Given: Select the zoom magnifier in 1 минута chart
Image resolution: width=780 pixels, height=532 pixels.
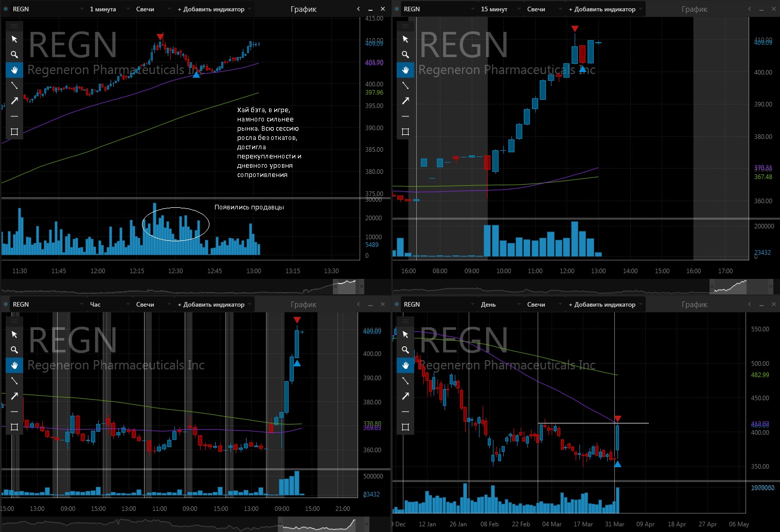Looking at the screenshot, I should click(x=14, y=55).
